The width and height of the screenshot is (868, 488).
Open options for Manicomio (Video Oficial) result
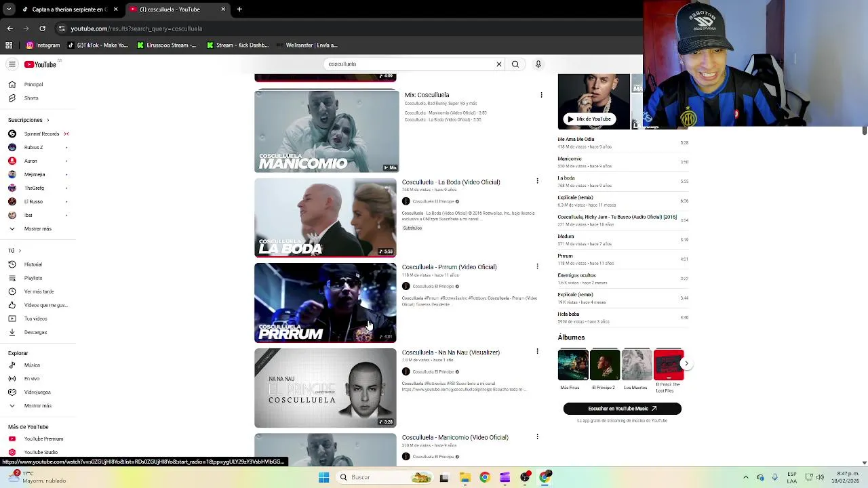537,436
